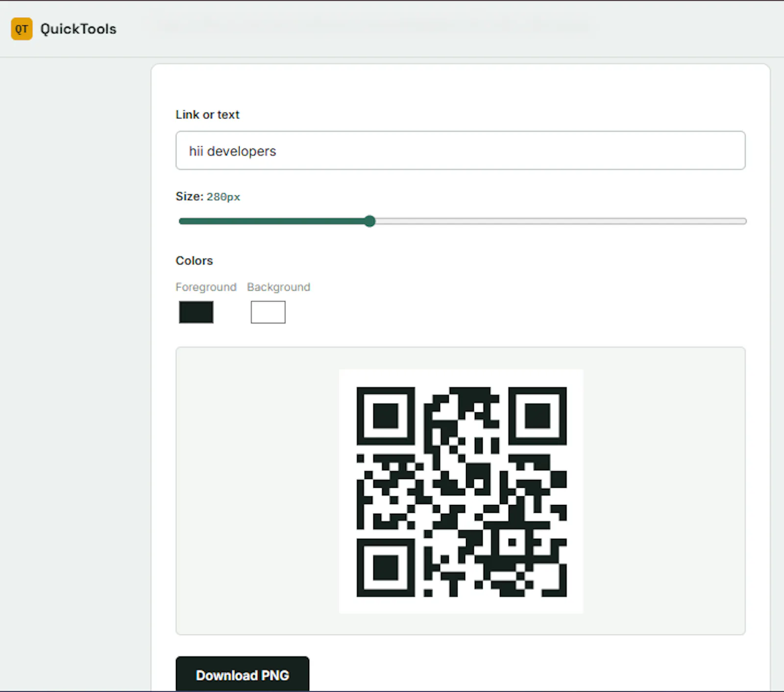Click the Foreground label

(x=206, y=287)
